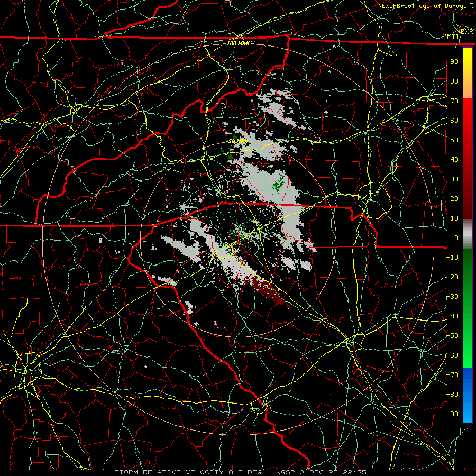The width and height of the screenshot is (476, 476).
Task: Click the "STORM RELATIVE VELOCITY 0.5 DEG" caption
Action: click(188, 472)
